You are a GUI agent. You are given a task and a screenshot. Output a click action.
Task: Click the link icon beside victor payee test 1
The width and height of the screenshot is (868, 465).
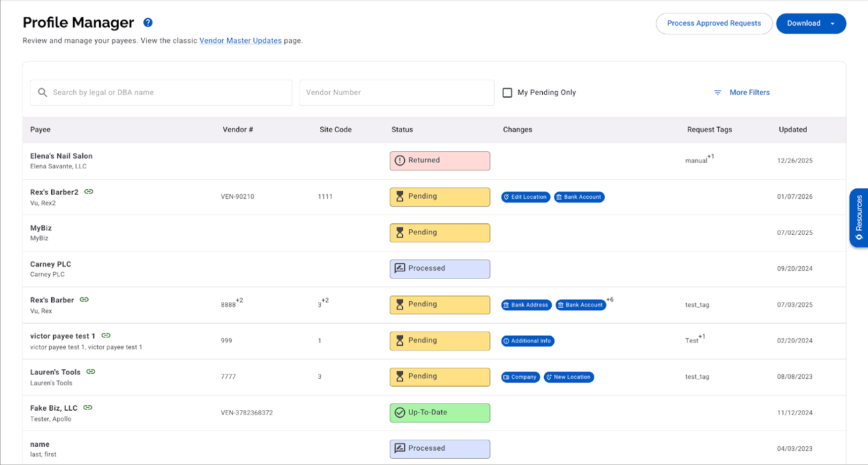point(106,335)
